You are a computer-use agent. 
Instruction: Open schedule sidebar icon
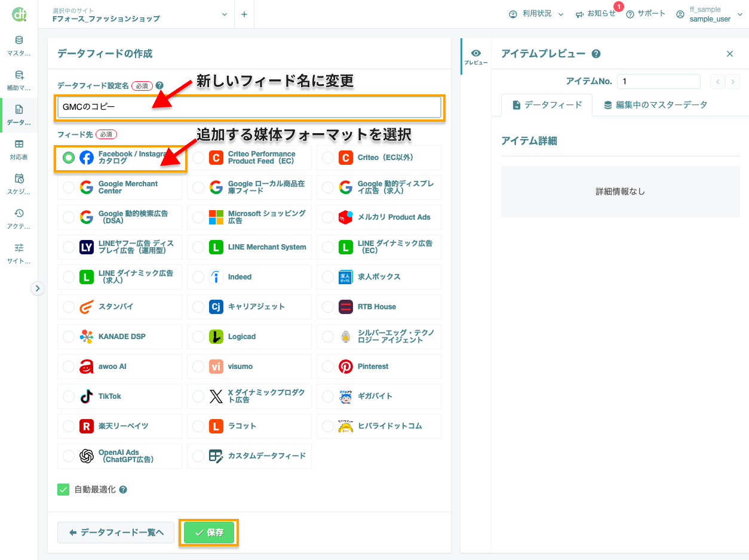pos(19,184)
